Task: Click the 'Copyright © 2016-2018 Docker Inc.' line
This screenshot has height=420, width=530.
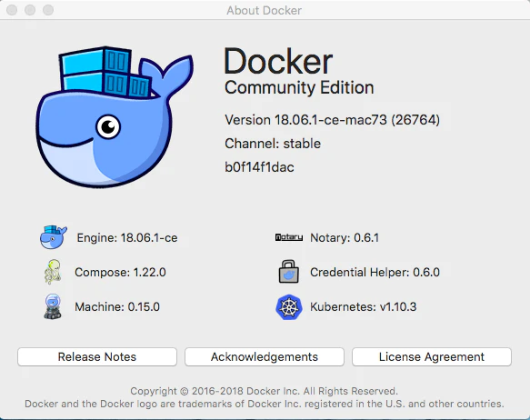Action: pyautogui.click(x=264, y=391)
